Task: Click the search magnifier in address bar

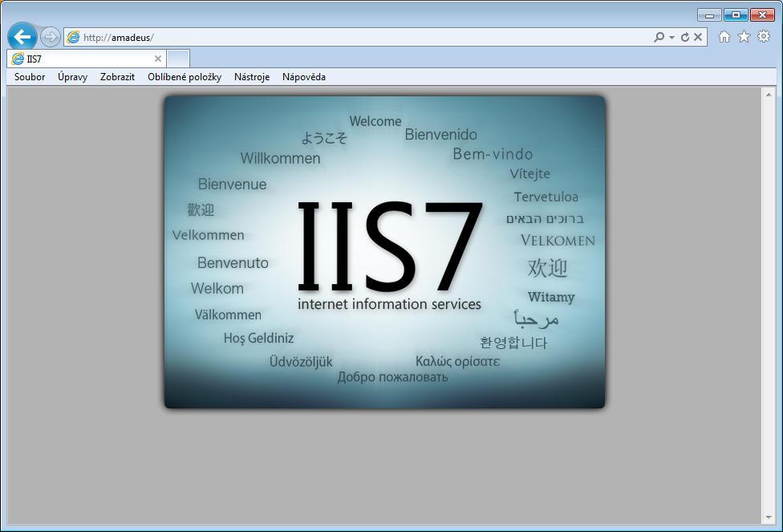Action: [659, 37]
